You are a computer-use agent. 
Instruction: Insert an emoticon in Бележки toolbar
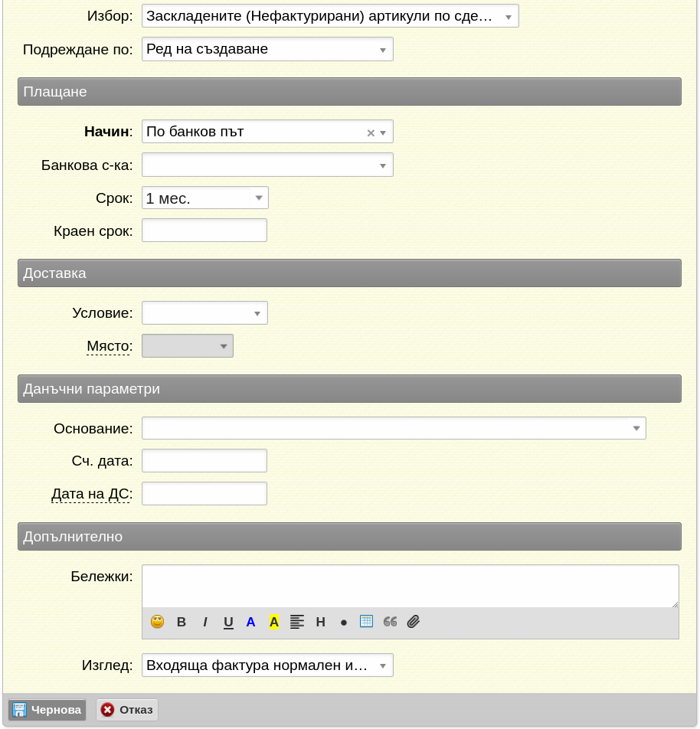pos(157,622)
